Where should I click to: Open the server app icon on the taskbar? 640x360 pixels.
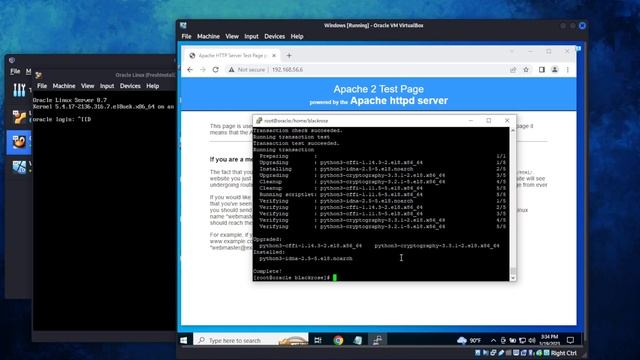tap(358, 340)
